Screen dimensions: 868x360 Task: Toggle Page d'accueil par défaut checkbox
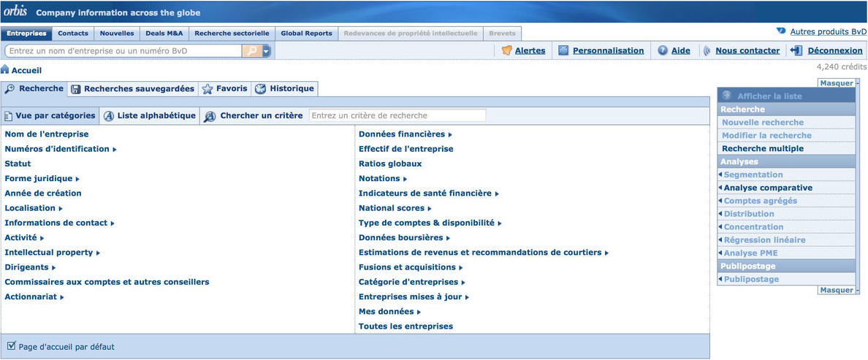11,346
